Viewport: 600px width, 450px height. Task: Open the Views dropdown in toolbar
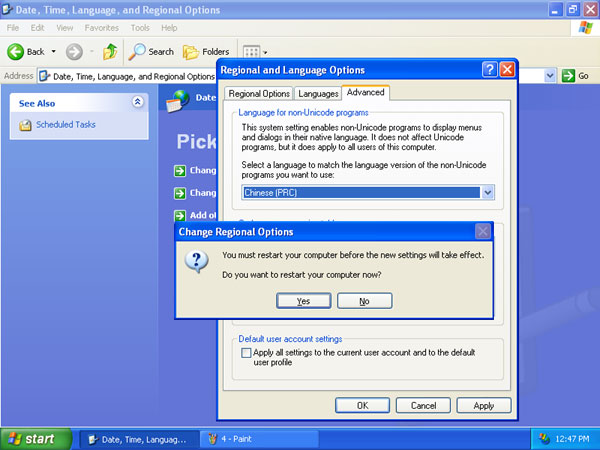(x=255, y=51)
